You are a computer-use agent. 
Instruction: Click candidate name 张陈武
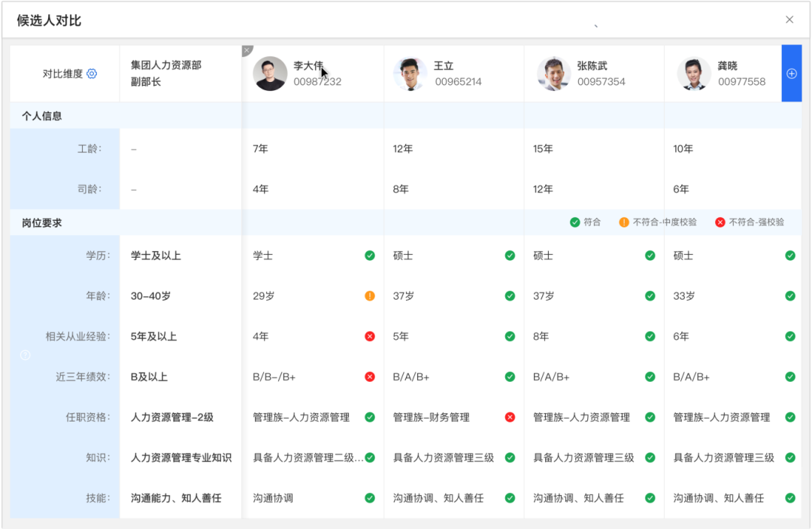(592, 66)
